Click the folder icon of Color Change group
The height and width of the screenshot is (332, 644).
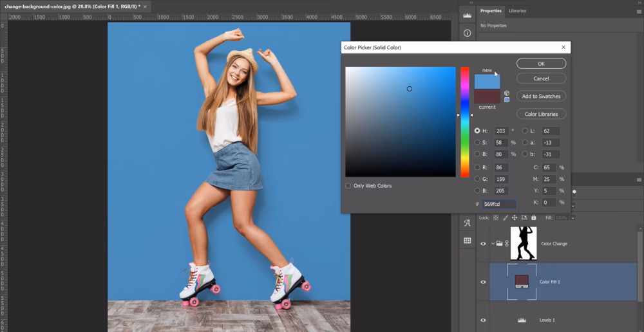click(500, 243)
